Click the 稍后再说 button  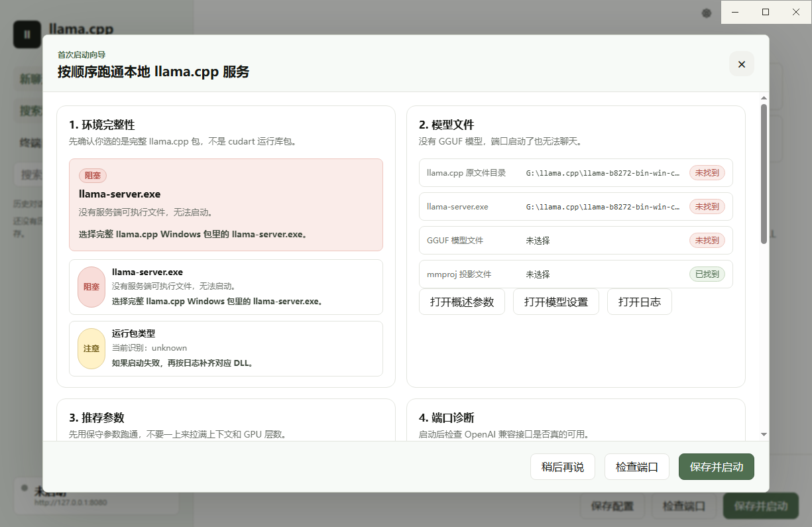point(562,467)
